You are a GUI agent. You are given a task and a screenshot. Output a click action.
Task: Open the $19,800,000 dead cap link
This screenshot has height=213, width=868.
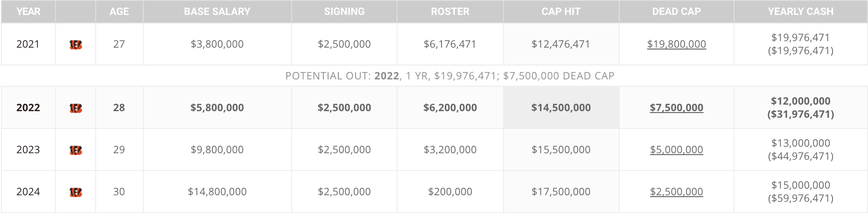pos(676,44)
